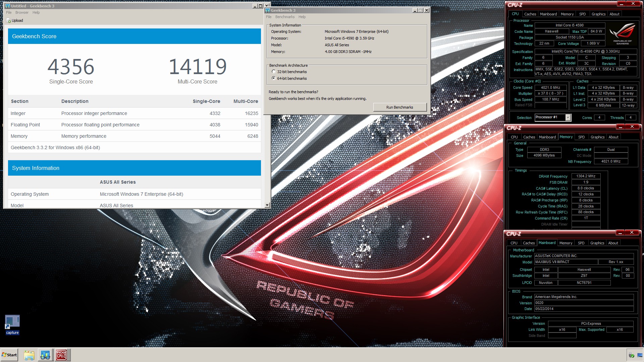Select Caches tab in bottom CPU-Z Mainboard window
Screen dimensions: 644x362
coord(529,243)
